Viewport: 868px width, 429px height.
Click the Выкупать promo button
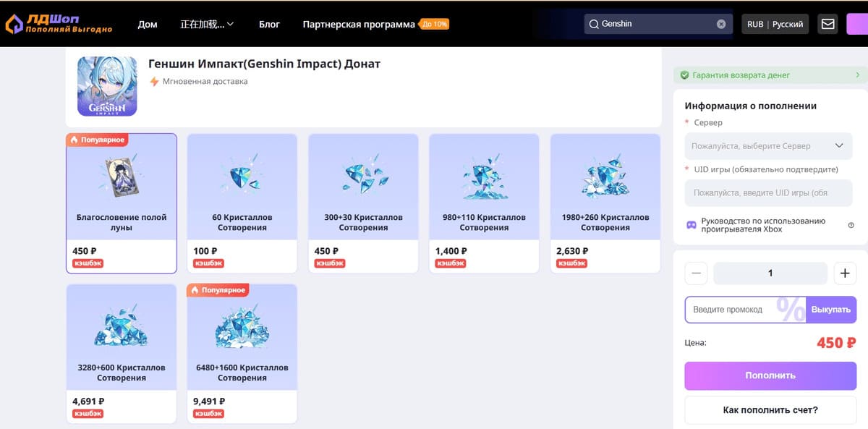point(831,310)
